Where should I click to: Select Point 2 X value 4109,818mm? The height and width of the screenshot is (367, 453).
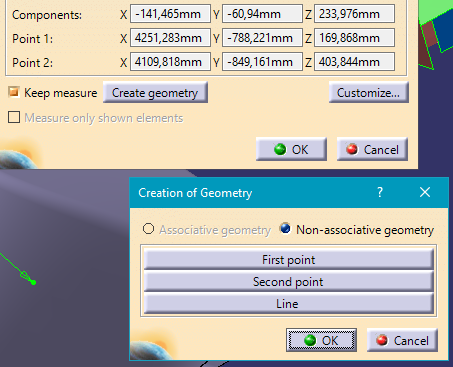pos(170,62)
